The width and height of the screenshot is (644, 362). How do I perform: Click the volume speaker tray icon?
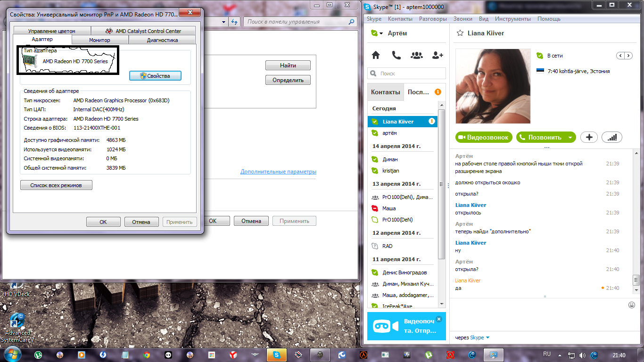582,355
